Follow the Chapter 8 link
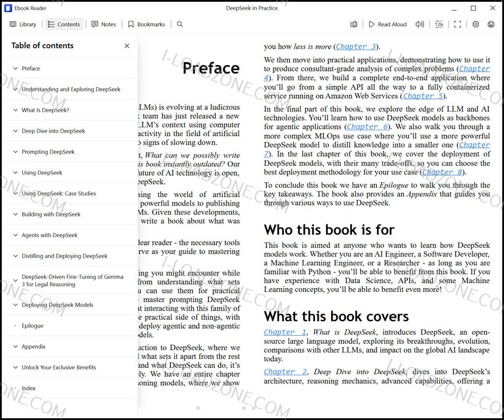This screenshot has height=420, width=504. [442, 172]
